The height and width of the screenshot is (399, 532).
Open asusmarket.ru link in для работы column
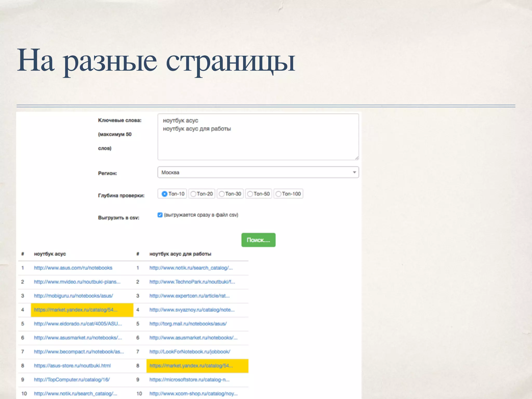[193, 338]
